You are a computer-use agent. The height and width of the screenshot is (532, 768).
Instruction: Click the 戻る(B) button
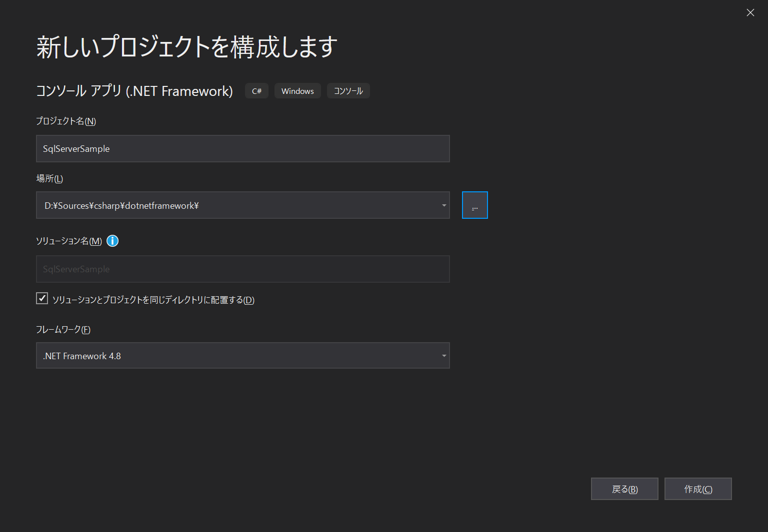pos(624,489)
